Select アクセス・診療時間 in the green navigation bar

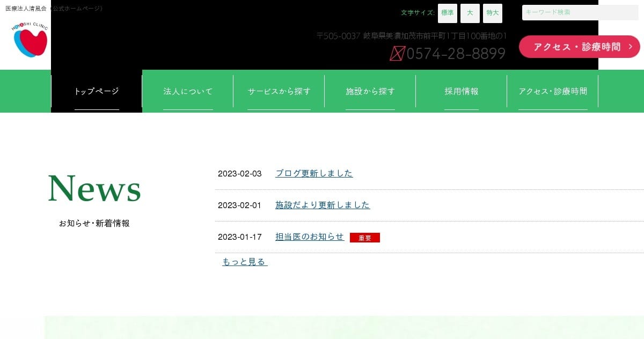pos(553,91)
